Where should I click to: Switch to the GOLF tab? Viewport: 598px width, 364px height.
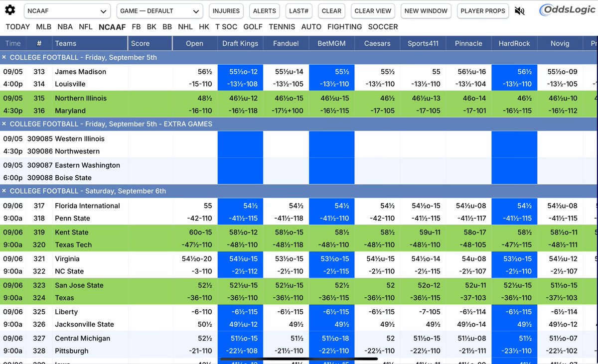pyautogui.click(x=254, y=27)
